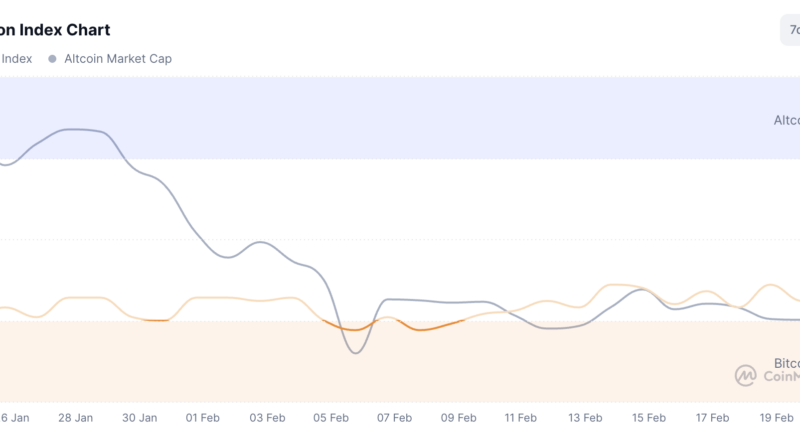Image resolution: width=800 pixels, height=445 pixels.
Task: Select the 13 Feb axis tick label
Action: (x=585, y=417)
